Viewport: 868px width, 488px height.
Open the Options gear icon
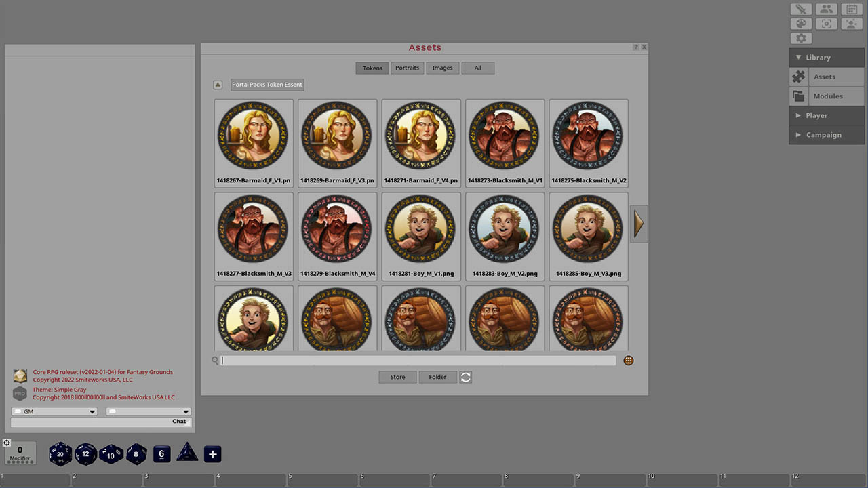801,38
